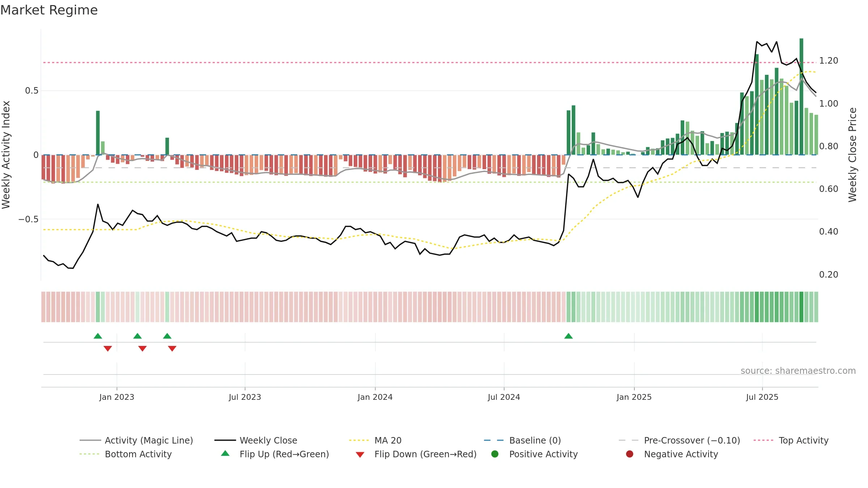Click the Positive Activity legend entry
Viewport: 868px width, 488px height.
535,454
